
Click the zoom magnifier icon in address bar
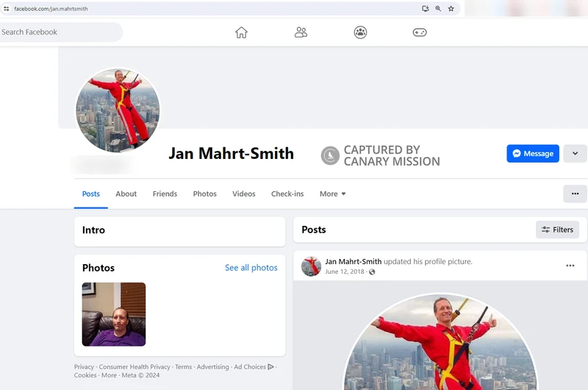click(x=438, y=9)
